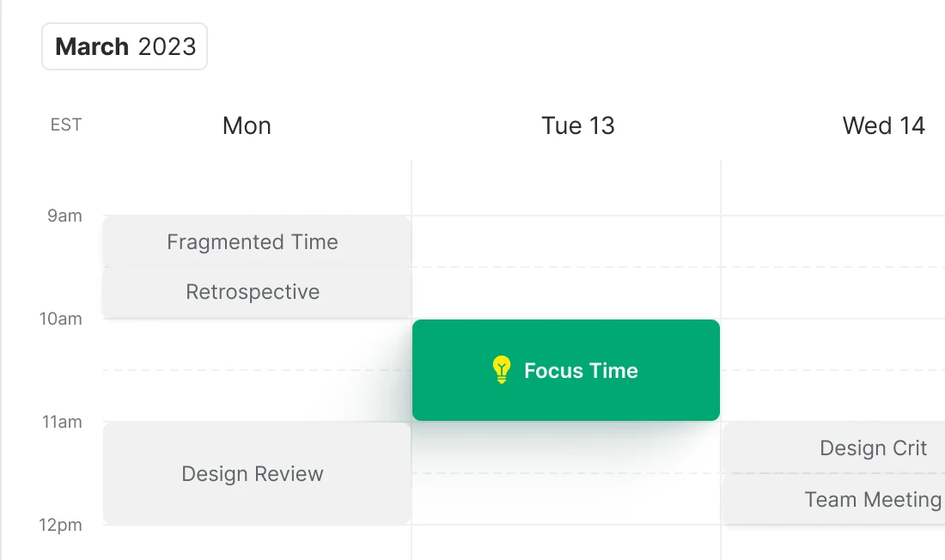The width and height of the screenshot is (945, 560).
Task: Select the Focus Time event block
Action: click(566, 370)
